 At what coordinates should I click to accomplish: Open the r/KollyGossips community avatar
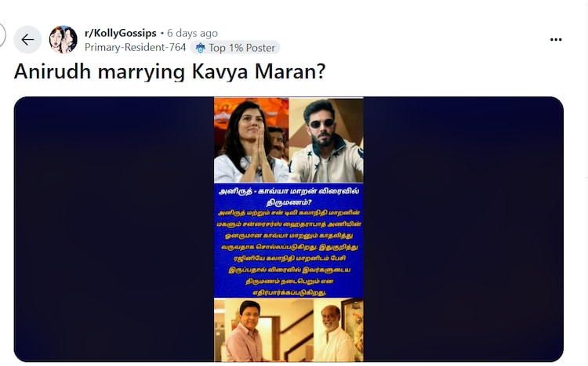63,39
